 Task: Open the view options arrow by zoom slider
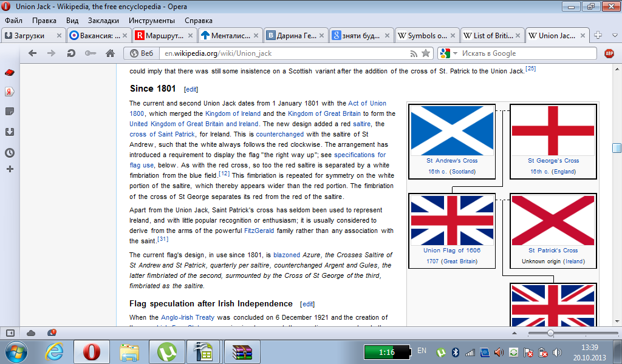(x=514, y=333)
